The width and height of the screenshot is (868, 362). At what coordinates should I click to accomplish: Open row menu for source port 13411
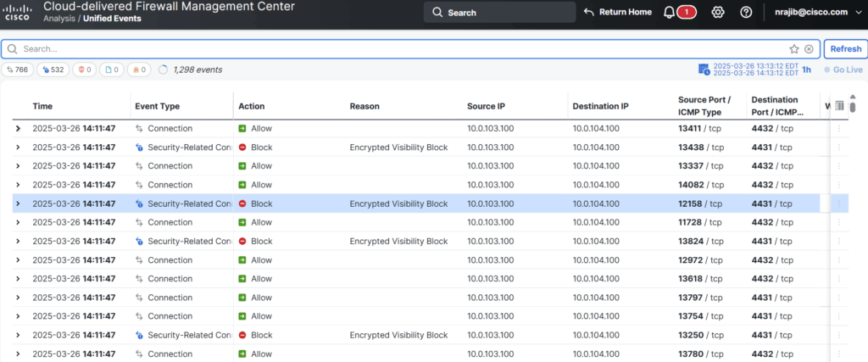[x=838, y=128]
